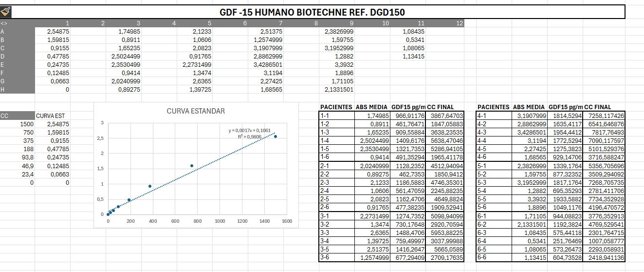Click the chart title "CURVA ESTANDAR"
Screen dimensions: 644x272
coord(196,111)
